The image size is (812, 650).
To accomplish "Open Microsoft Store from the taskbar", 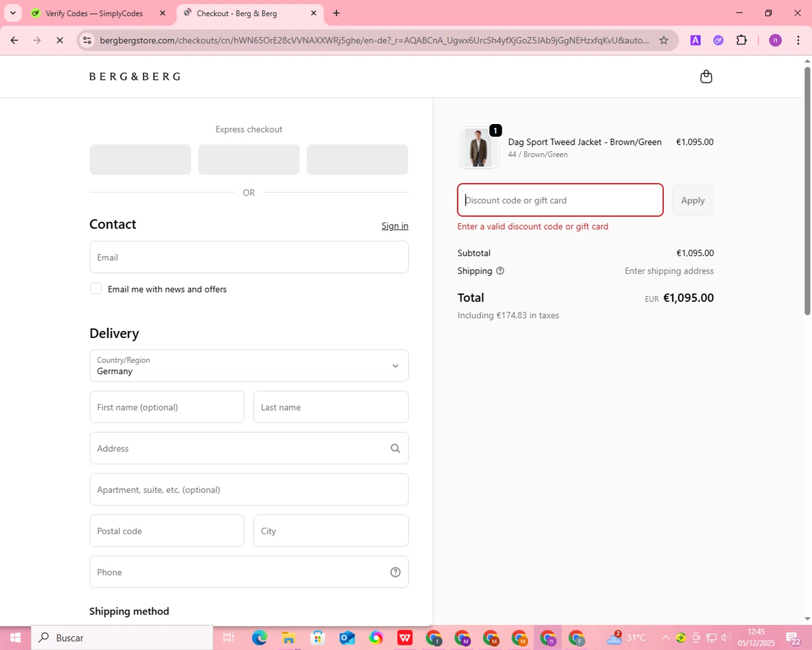I will tap(318, 638).
